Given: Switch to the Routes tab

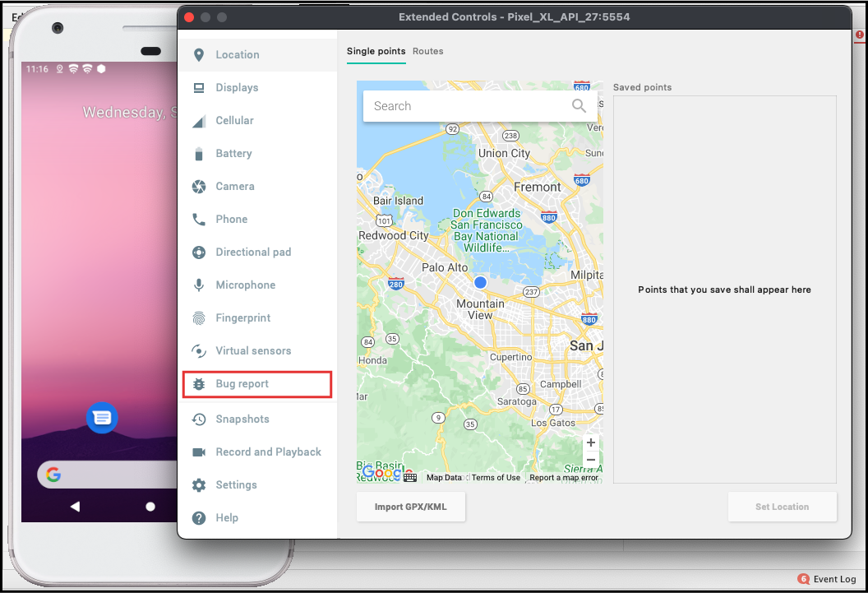Looking at the screenshot, I should click(x=428, y=51).
